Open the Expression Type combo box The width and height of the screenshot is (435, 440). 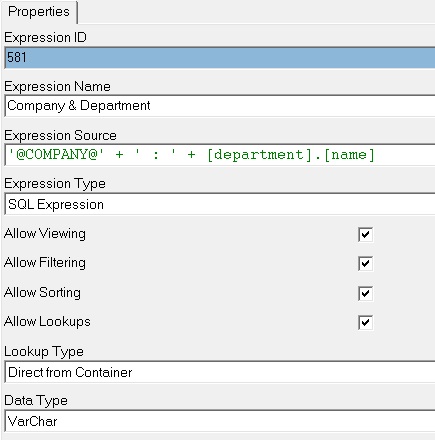click(220, 204)
